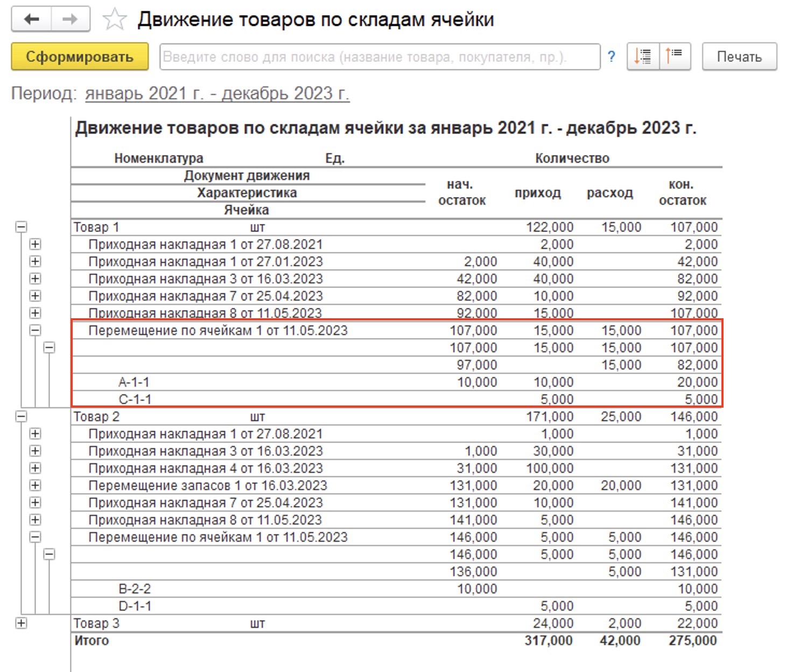The height and width of the screenshot is (672, 786).
Task: Go forward with the right arrow button
Action: coord(71,20)
